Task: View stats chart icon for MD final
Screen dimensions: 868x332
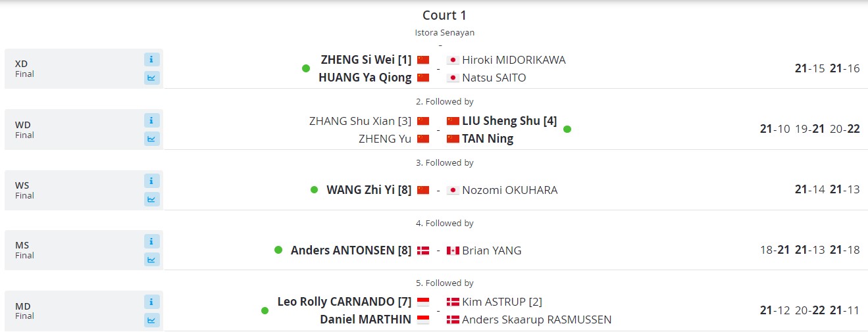Action: coord(152,320)
